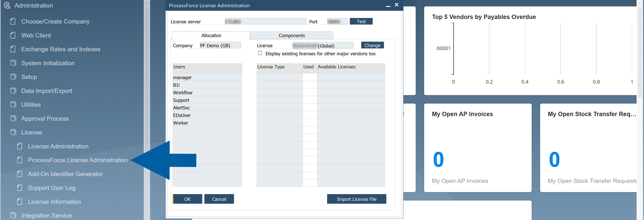Click the icon beside ProcessForce License Administration
Viewport: 644px width, 220px height.
point(20,160)
